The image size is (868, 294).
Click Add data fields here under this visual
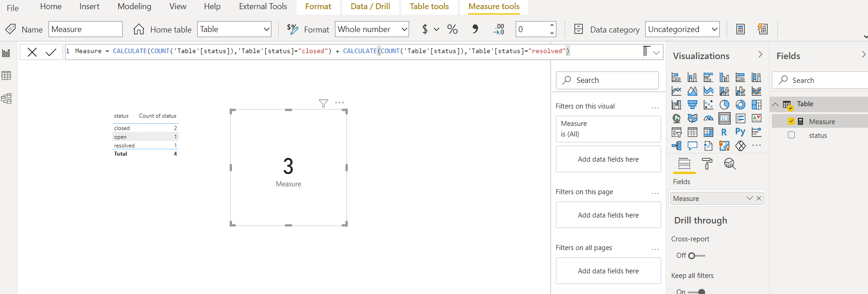(608, 159)
